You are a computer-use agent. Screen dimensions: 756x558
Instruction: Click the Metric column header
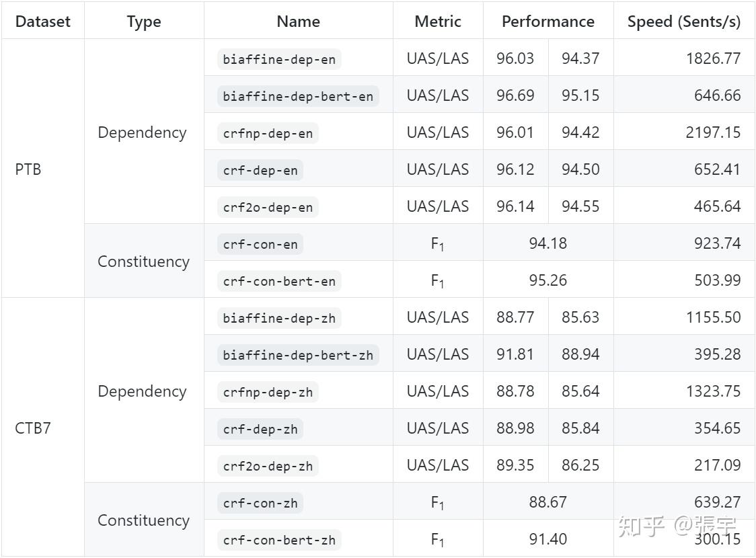pyautogui.click(x=438, y=22)
